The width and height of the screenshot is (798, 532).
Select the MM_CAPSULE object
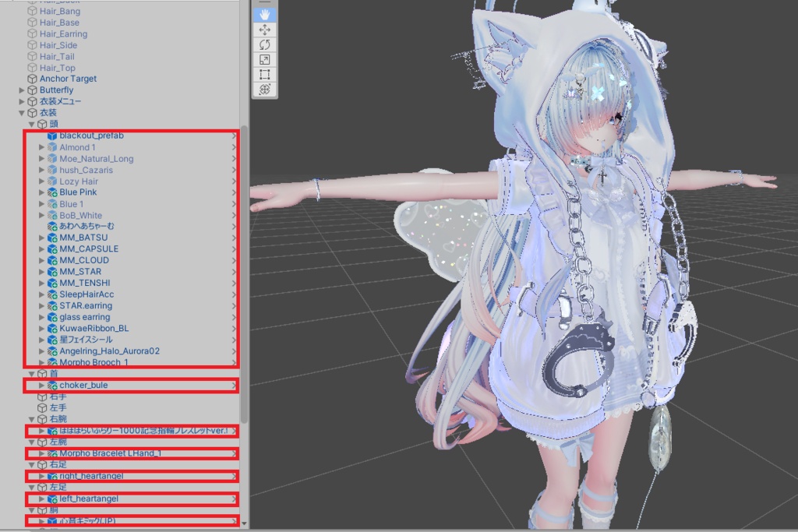pos(89,248)
